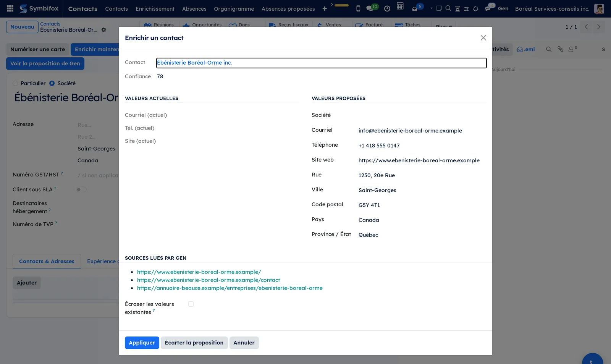Click the Appliquer button

point(142,343)
